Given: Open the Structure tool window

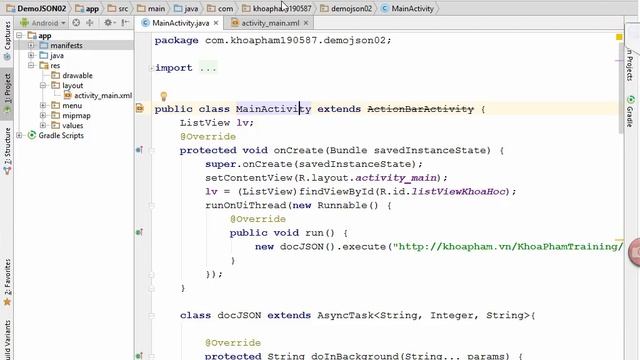Looking at the screenshot, I should [7, 151].
